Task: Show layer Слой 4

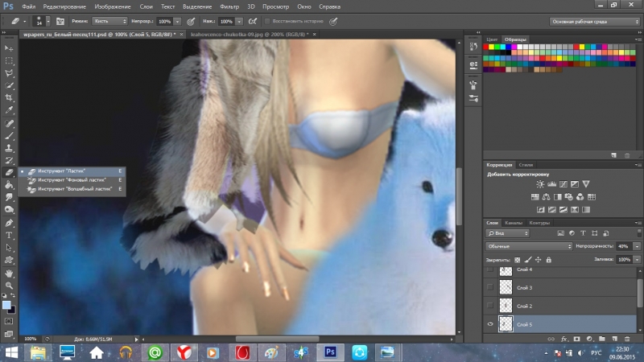Action: 490,269
